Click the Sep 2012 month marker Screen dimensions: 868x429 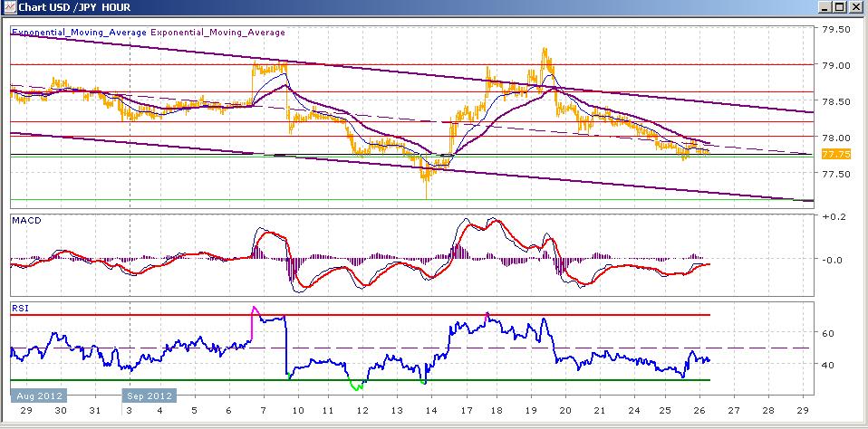(x=149, y=396)
